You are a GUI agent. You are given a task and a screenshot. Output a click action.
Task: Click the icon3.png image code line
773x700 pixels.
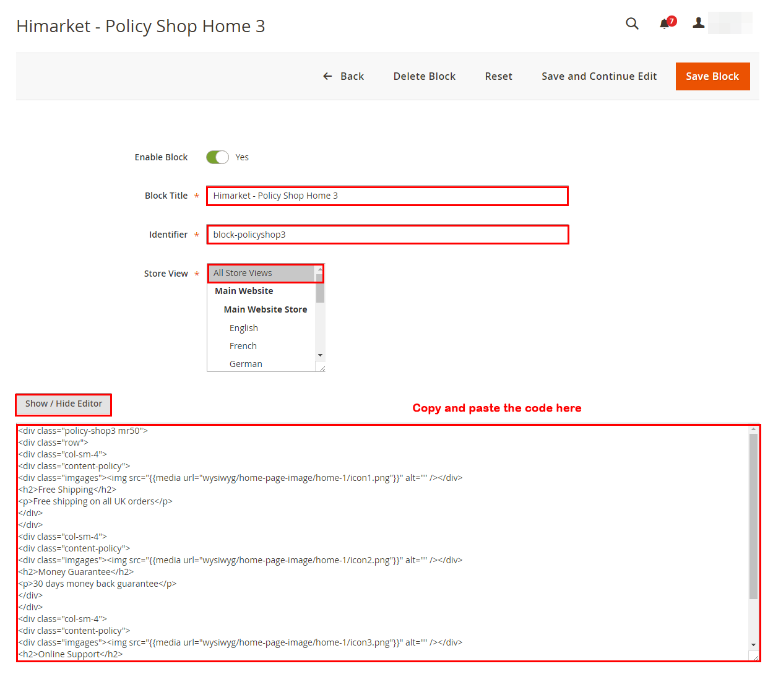(x=241, y=642)
